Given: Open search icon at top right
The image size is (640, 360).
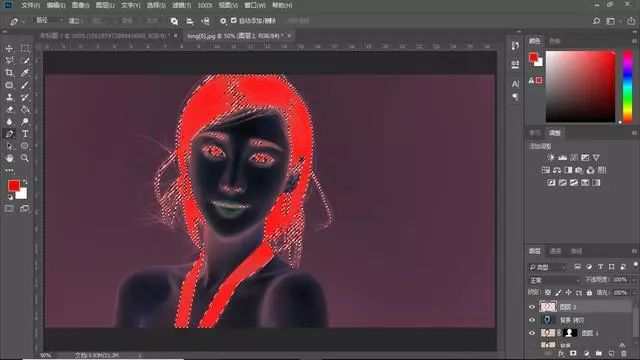Looking at the screenshot, I should click(x=596, y=21).
